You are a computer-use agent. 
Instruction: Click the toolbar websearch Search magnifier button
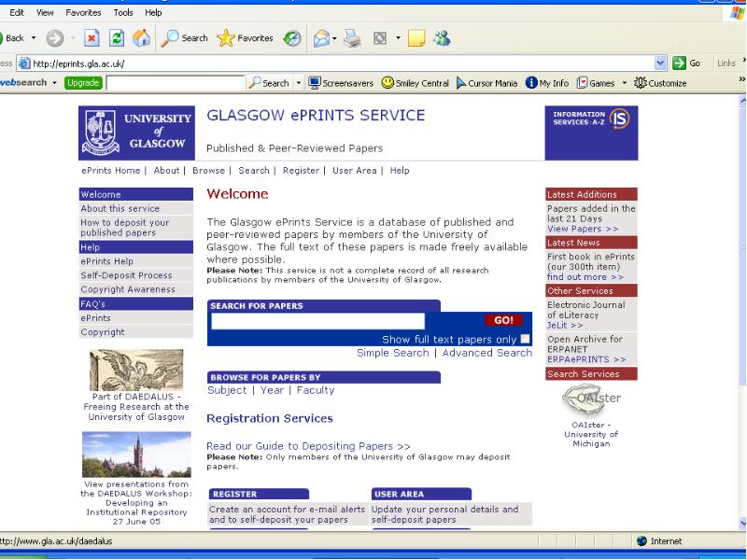click(x=269, y=83)
